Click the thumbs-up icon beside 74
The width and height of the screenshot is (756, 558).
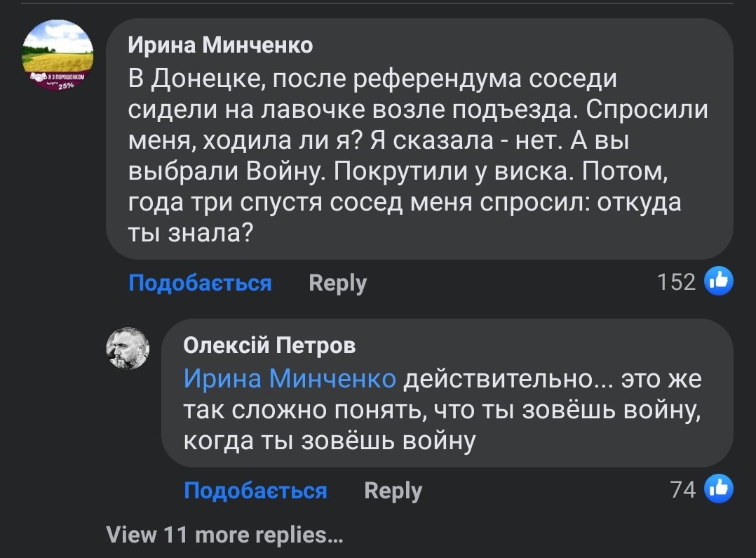(x=719, y=489)
